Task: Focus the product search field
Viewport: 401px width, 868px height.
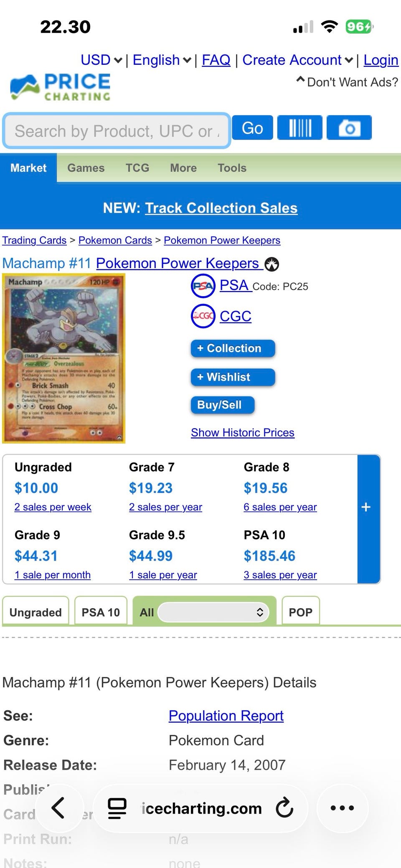Action: coord(117,131)
